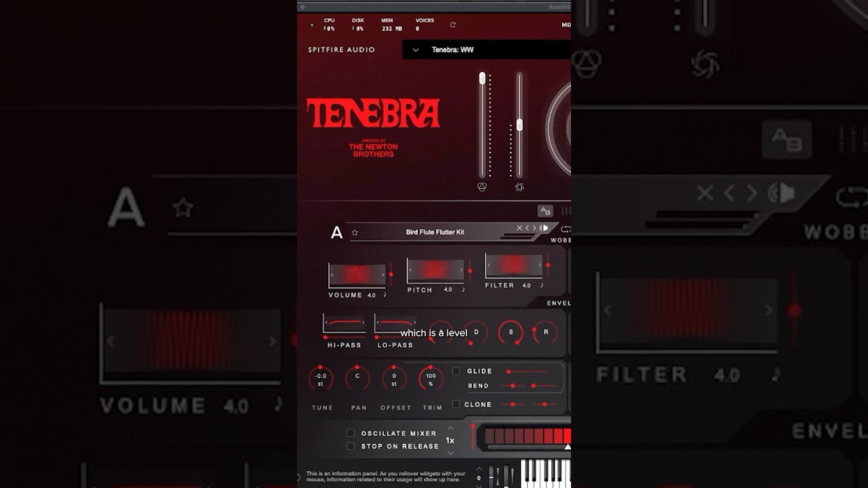Click the FILTER rate value 4.0

pyautogui.click(x=526, y=286)
